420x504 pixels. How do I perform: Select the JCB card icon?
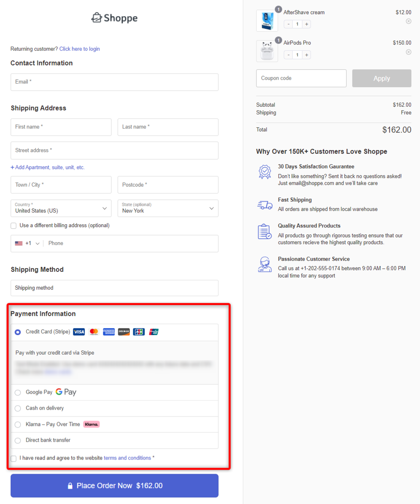[139, 332]
